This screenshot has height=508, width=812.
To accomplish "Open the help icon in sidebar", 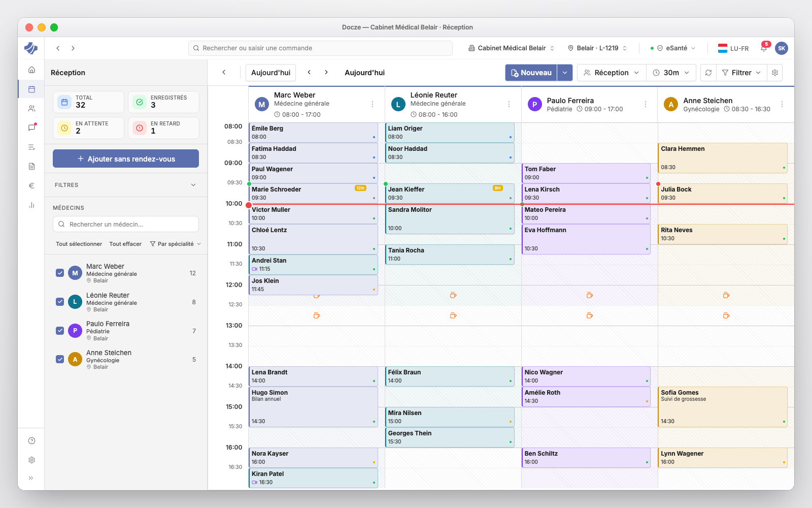I will 31,440.
